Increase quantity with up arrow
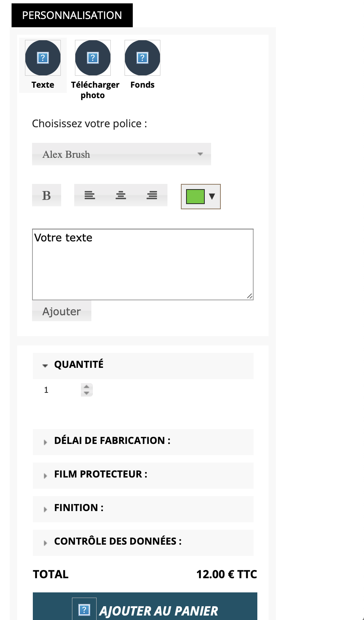The width and height of the screenshot is (364, 620). click(x=87, y=387)
